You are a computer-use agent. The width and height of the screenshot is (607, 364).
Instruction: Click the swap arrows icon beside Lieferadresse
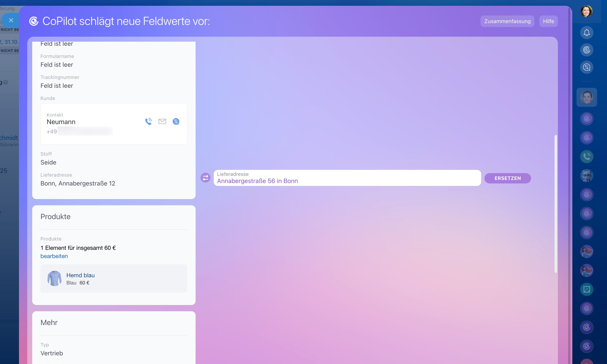(205, 178)
